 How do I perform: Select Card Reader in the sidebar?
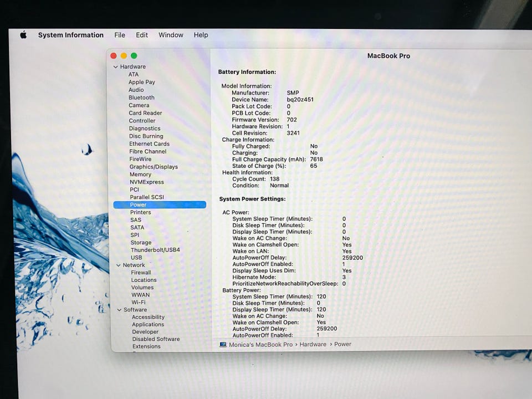coord(145,113)
